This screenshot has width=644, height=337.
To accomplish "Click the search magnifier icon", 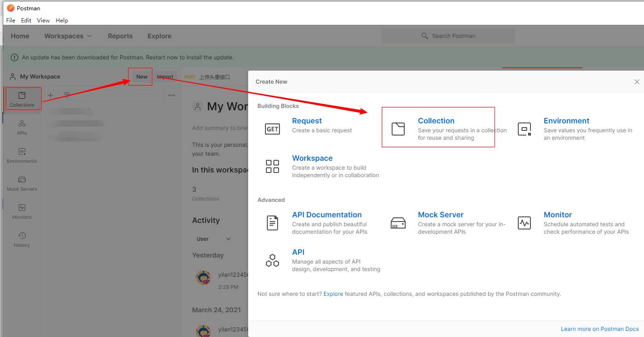I will pos(425,36).
